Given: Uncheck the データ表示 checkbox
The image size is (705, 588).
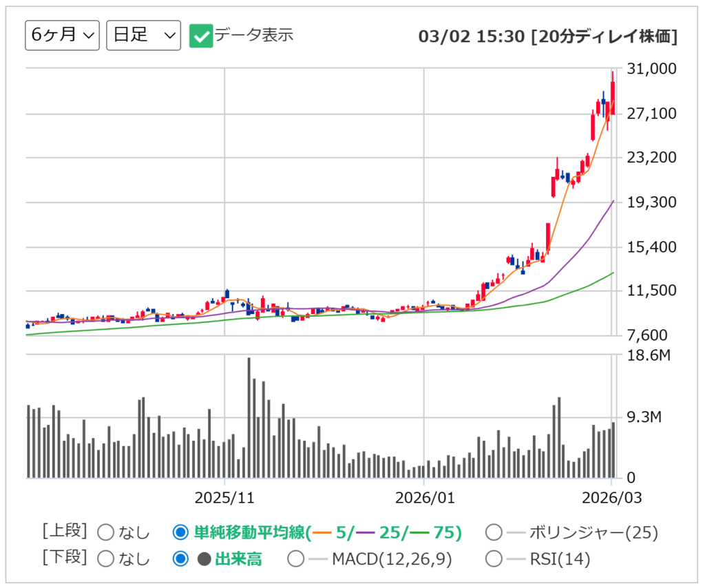Looking at the screenshot, I should tap(200, 35).
